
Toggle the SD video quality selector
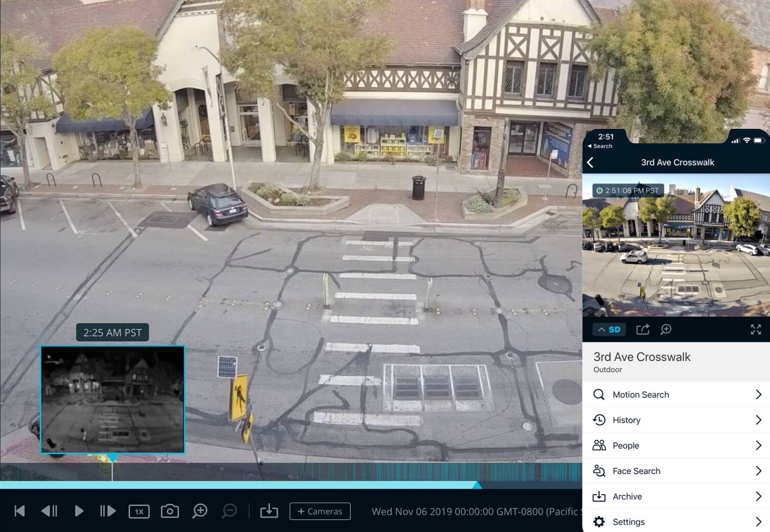click(609, 330)
